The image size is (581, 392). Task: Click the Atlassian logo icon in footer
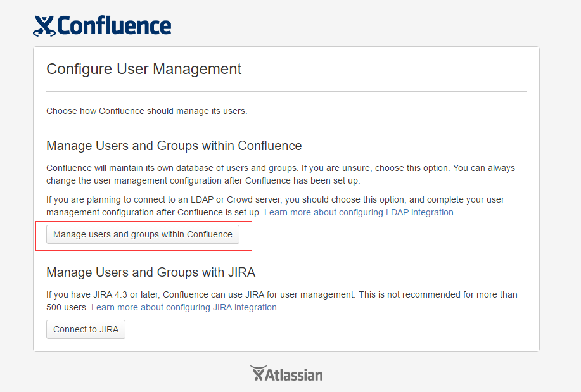257,374
